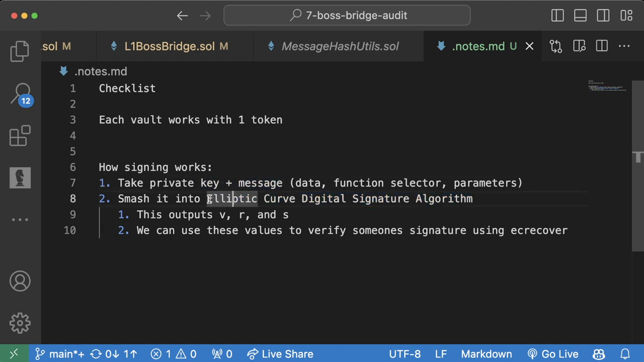The width and height of the screenshot is (644, 362).
Task: Open the editor More Actions menu
Action: [x=624, y=46]
